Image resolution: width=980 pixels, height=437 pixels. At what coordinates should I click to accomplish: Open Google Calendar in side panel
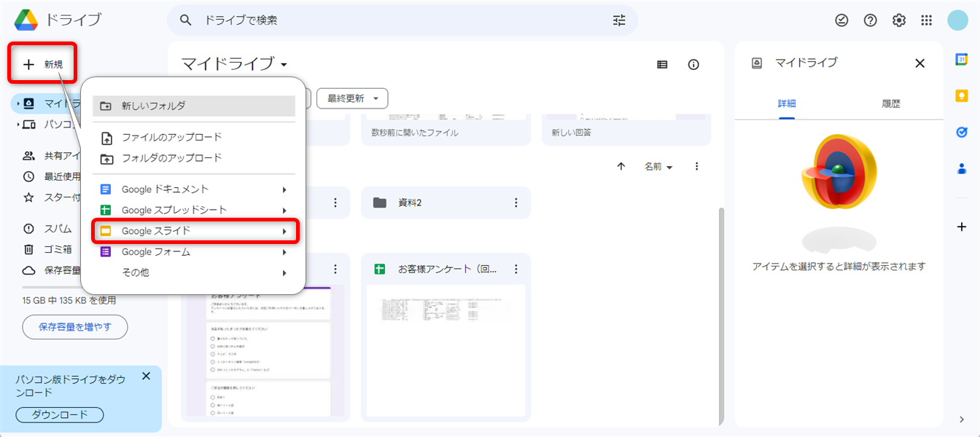pyautogui.click(x=962, y=60)
